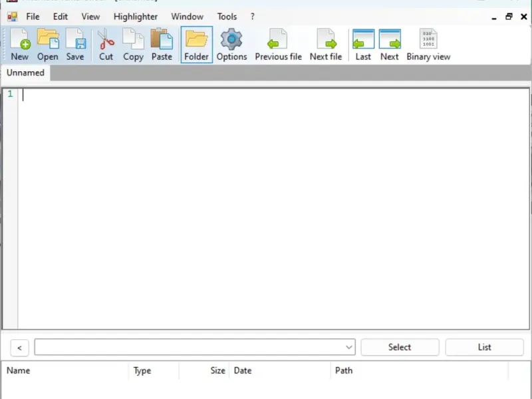Open the Highlighter menu
532x399 pixels.
tap(136, 17)
